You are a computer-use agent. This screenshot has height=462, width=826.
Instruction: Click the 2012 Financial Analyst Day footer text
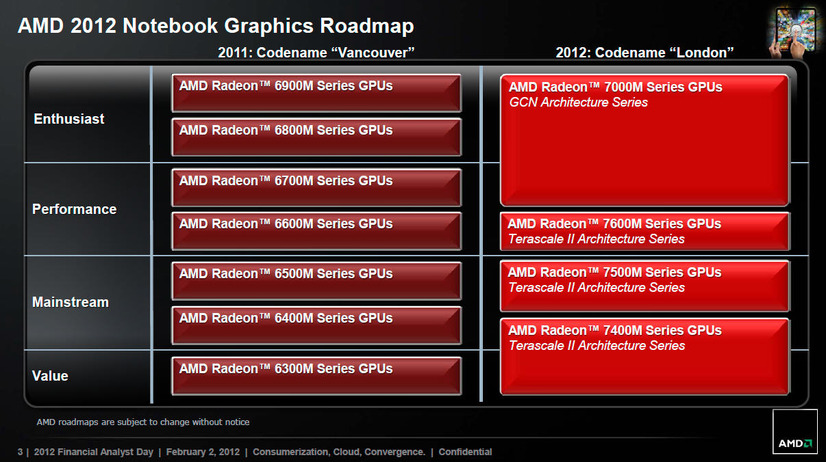click(x=94, y=452)
